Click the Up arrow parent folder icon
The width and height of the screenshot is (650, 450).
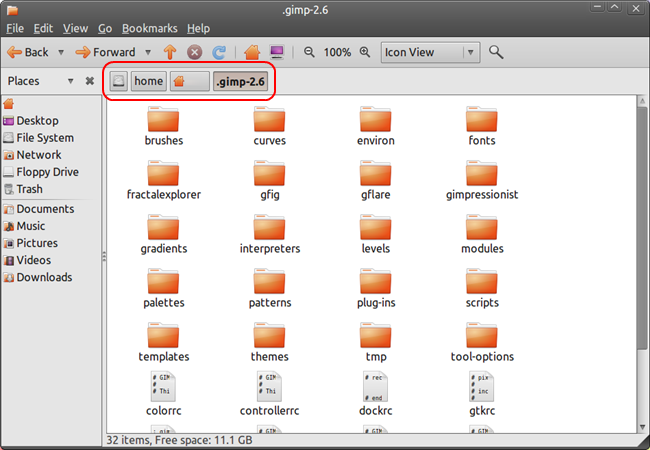[170, 52]
